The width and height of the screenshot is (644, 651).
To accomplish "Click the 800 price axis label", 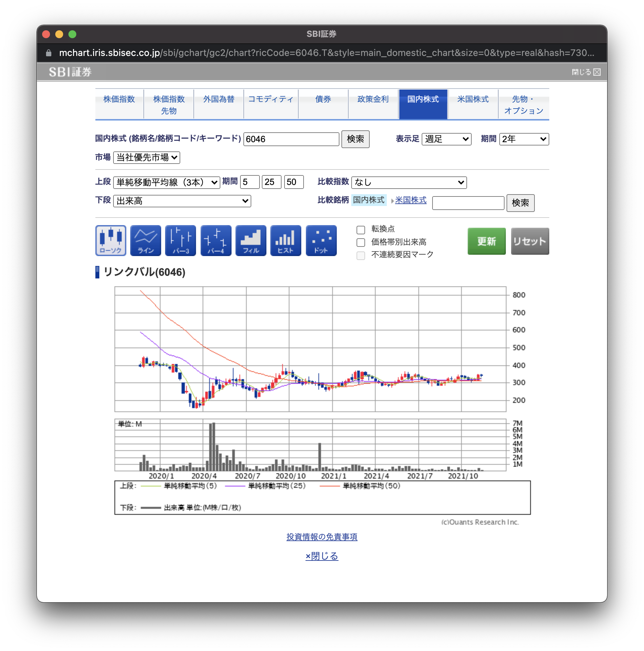I will pos(519,295).
